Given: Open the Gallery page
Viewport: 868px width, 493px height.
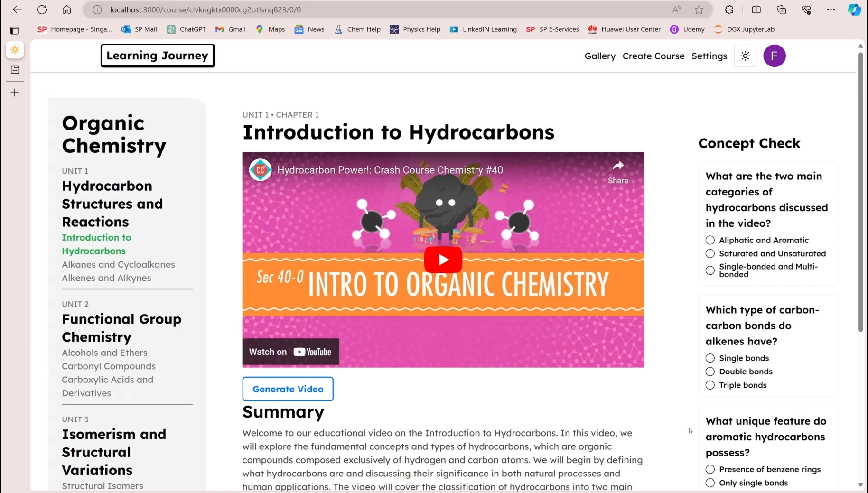Looking at the screenshot, I should [x=600, y=56].
